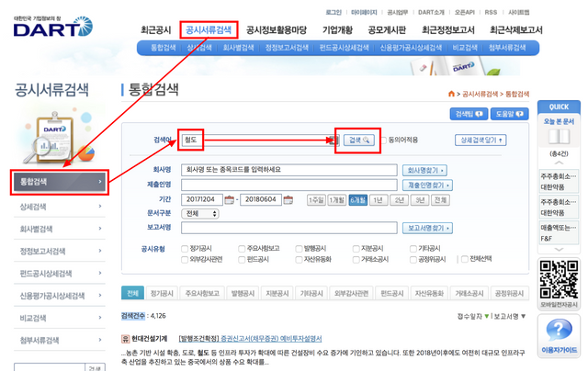Check the 주요사항보고 checkbox
The image size is (588, 371).
tap(242, 249)
